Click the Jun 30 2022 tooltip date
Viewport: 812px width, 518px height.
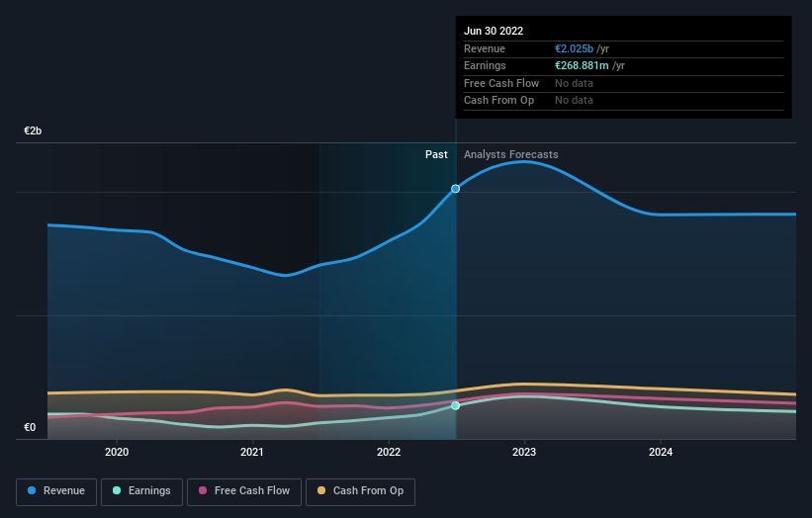point(494,31)
